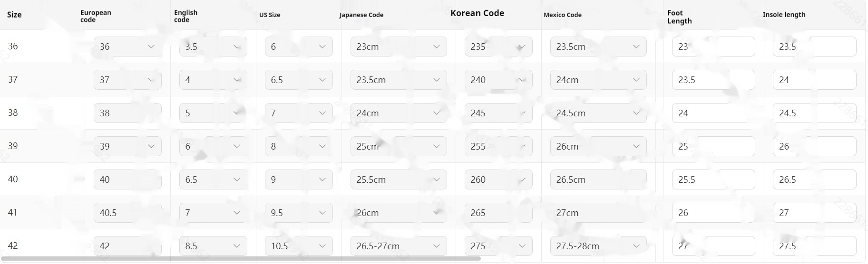Click Foot Length field containing 23.5
The image size is (868, 264).
pyautogui.click(x=713, y=80)
